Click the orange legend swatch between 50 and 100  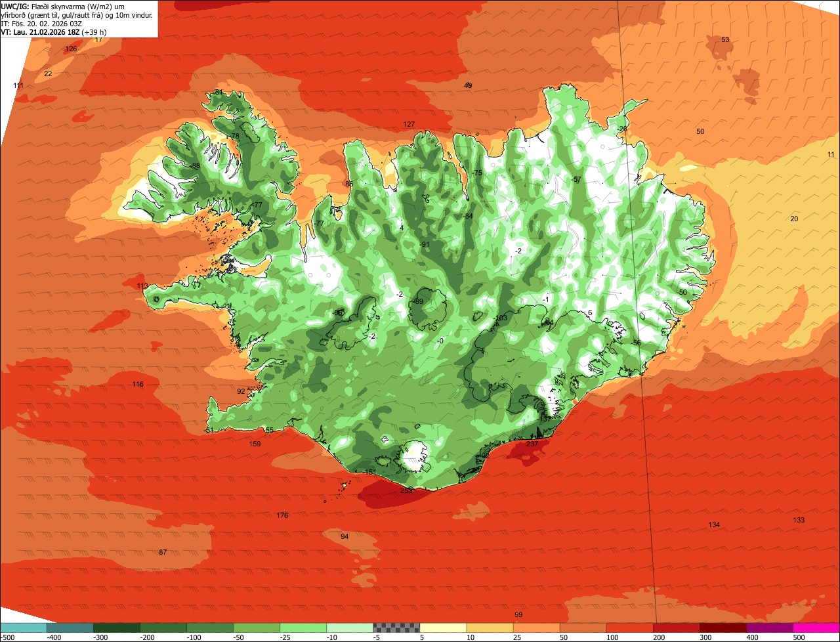[x=583, y=628]
